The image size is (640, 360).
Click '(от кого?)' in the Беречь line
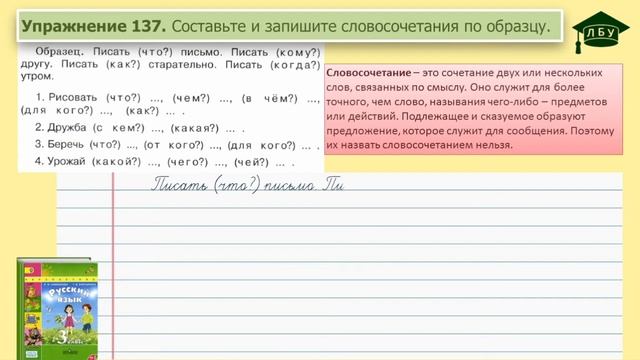[173, 145]
